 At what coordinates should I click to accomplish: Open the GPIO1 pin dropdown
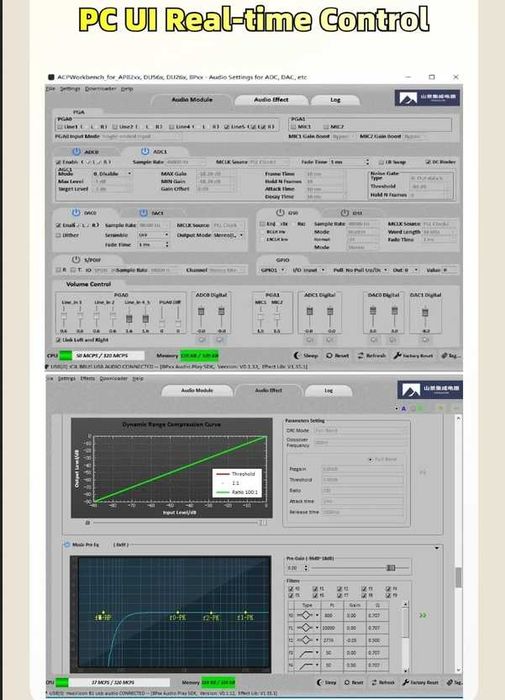pos(272,270)
